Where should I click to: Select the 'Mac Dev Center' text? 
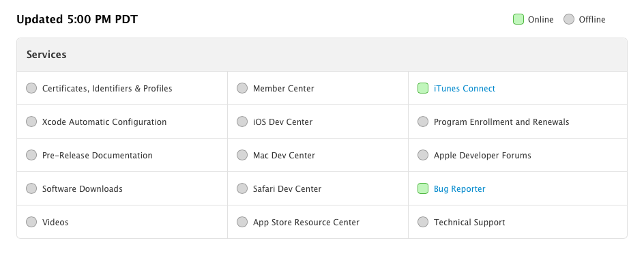pyautogui.click(x=284, y=156)
